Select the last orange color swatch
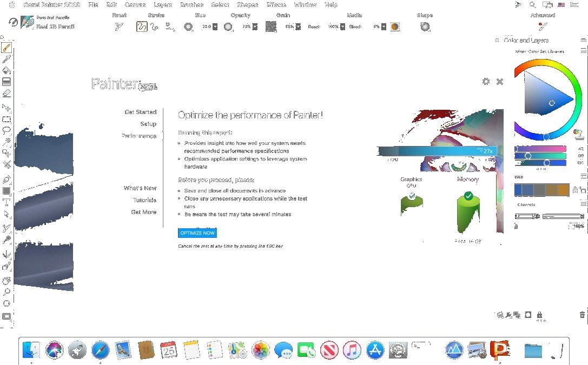588x365 pixels. (x=564, y=190)
